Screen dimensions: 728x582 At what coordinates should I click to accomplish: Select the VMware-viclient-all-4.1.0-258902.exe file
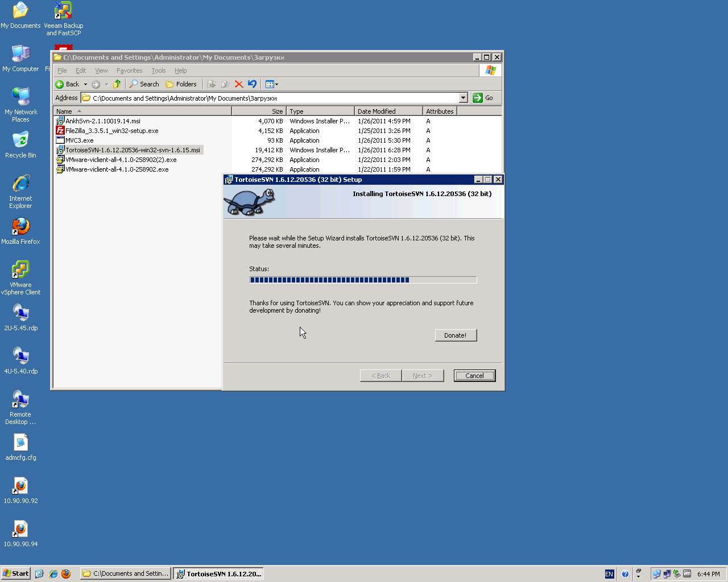point(112,169)
